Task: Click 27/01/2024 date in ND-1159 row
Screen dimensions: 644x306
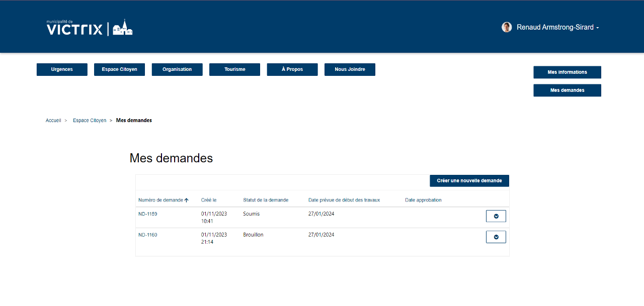Action: (x=321, y=214)
